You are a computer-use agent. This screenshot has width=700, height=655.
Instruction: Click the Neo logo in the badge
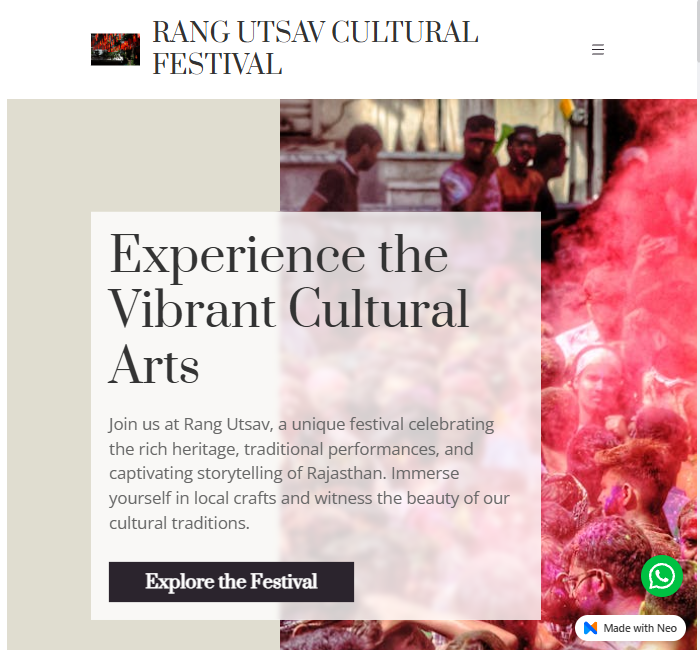click(590, 628)
